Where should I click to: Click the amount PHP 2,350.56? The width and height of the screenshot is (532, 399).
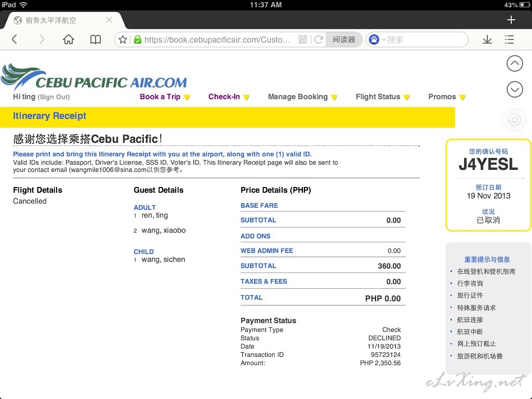380,363
